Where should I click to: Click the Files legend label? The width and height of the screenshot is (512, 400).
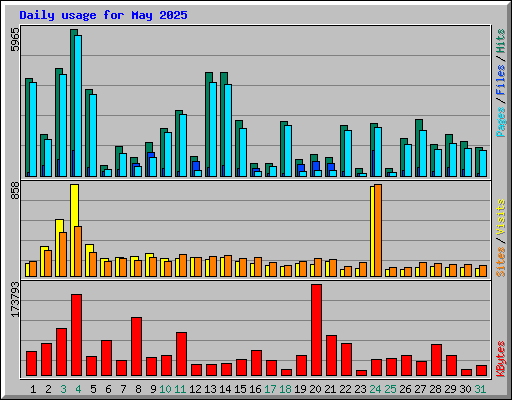pos(500,80)
